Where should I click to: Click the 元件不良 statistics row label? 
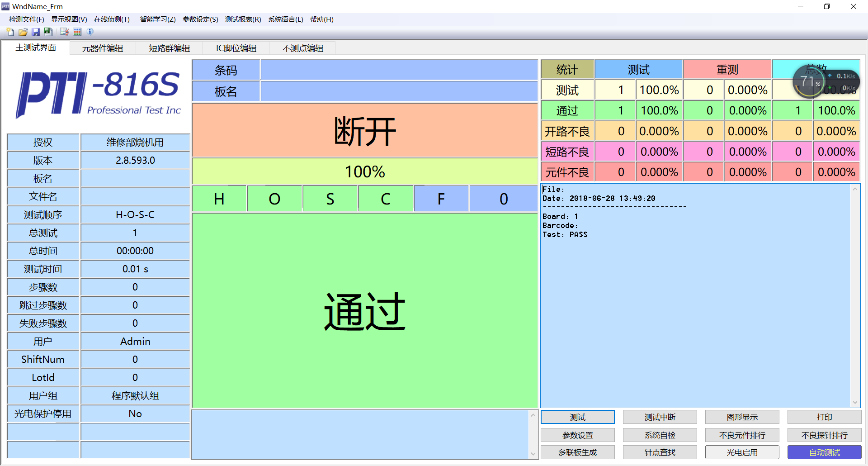coord(567,172)
